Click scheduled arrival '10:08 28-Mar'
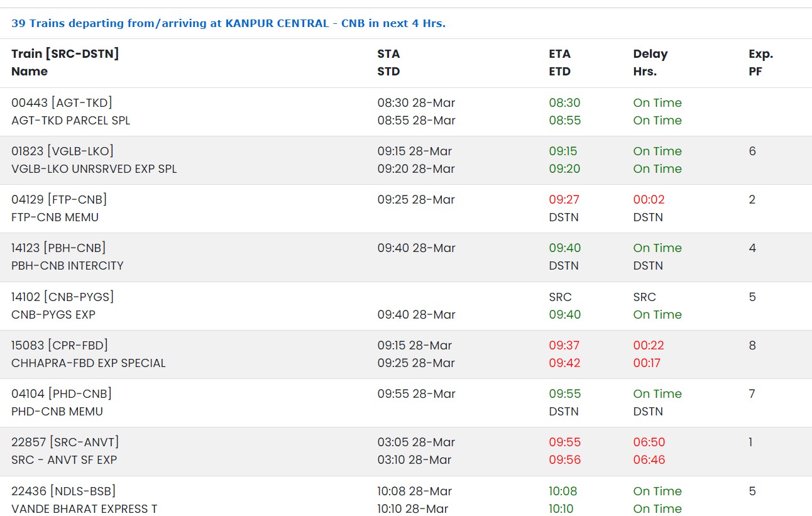 click(x=414, y=491)
